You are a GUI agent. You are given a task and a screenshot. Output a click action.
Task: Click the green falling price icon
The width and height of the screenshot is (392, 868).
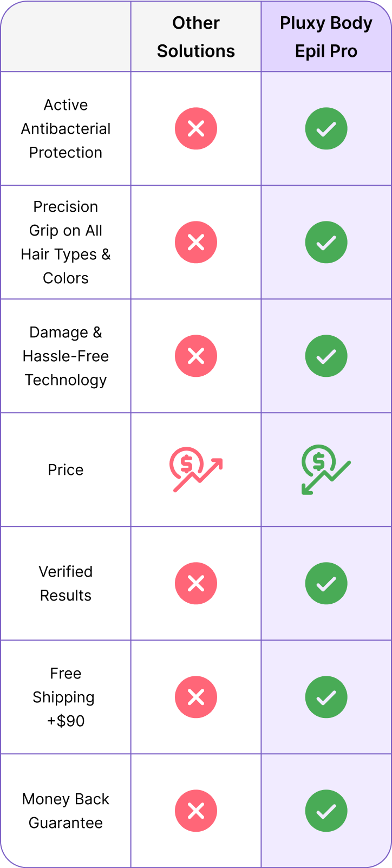click(326, 469)
